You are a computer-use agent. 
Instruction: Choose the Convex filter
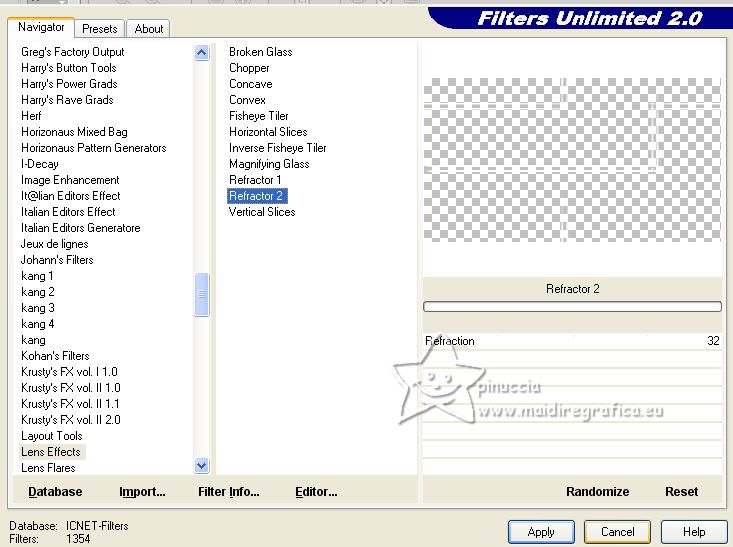pos(247,100)
